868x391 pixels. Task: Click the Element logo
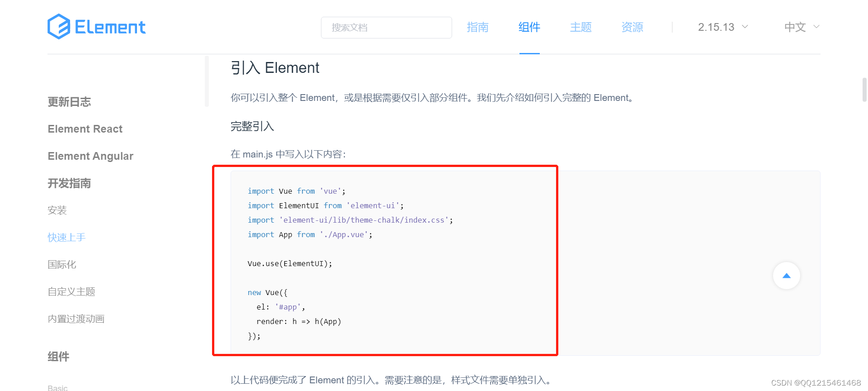pyautogui.click(x=97, y=27)
